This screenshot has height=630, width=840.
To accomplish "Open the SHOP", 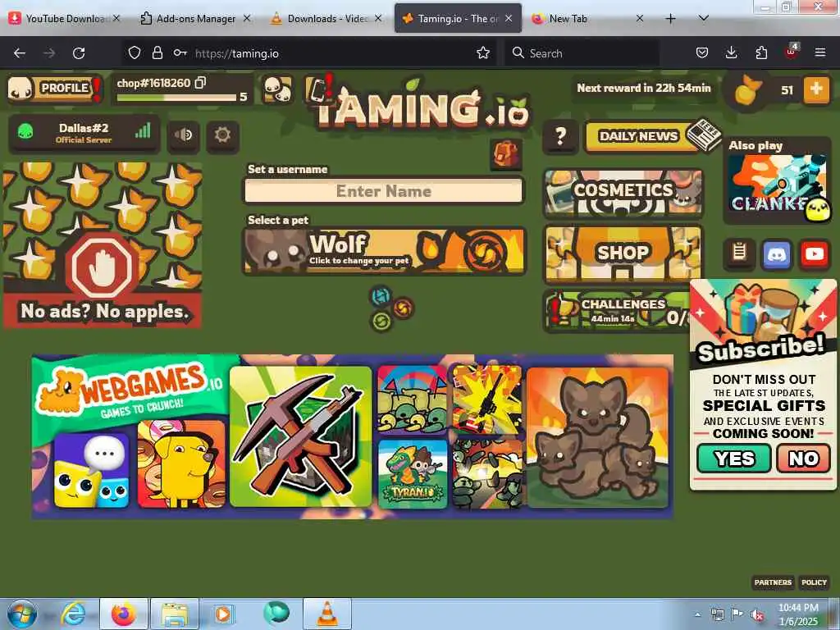I will tap(623, 253).
